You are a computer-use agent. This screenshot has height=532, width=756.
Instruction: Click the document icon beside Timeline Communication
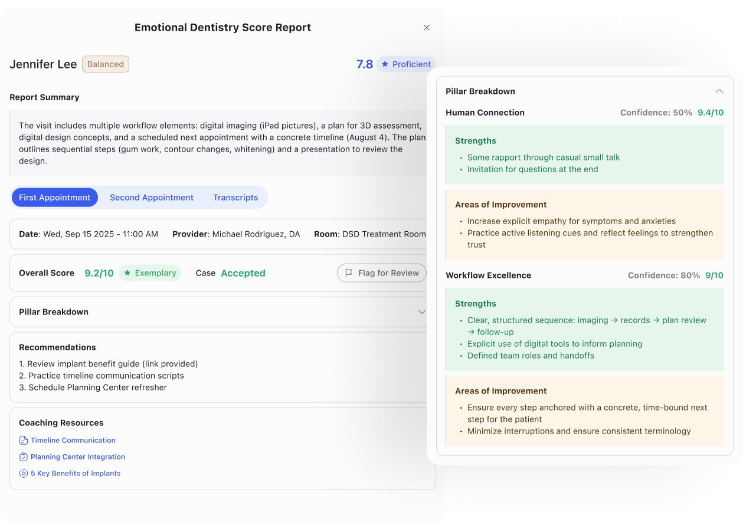tap(23, 440)
